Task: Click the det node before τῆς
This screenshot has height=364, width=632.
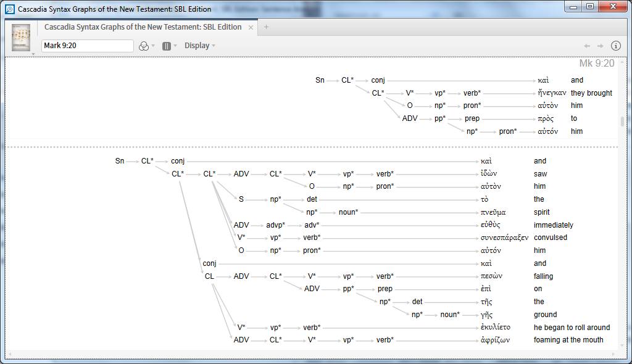Action: [x=417, y=302]
